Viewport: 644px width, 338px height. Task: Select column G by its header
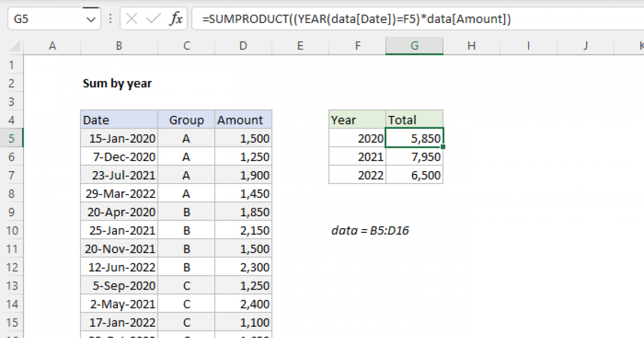point(414,46)
